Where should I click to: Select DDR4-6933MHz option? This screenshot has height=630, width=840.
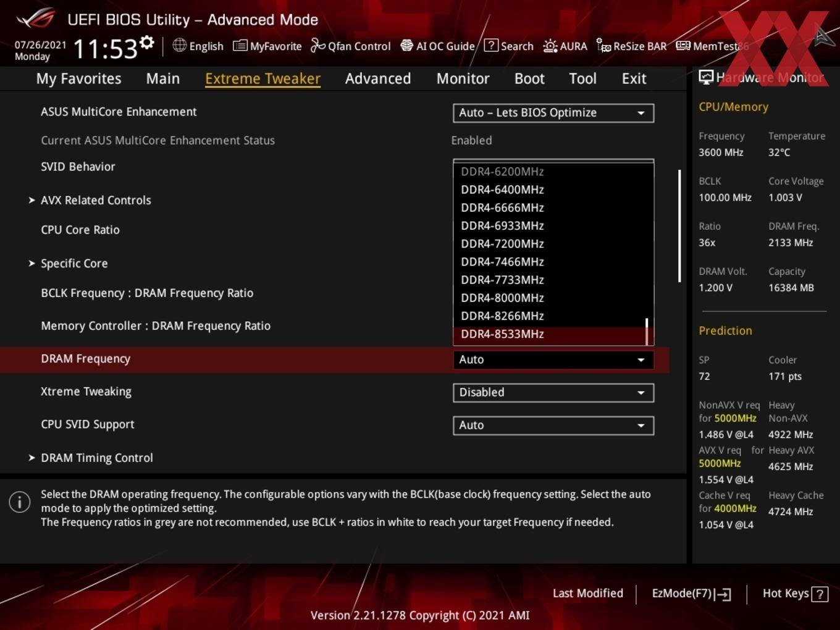(553, 225)
